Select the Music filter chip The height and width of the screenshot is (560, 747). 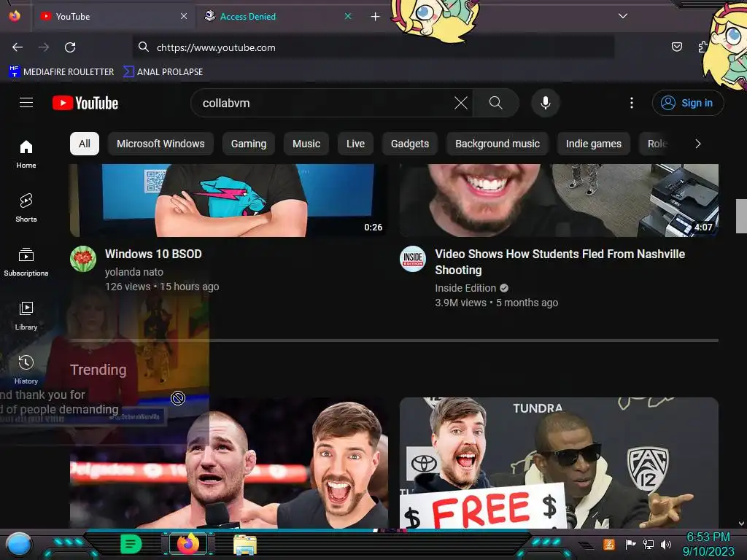point(306,144)
